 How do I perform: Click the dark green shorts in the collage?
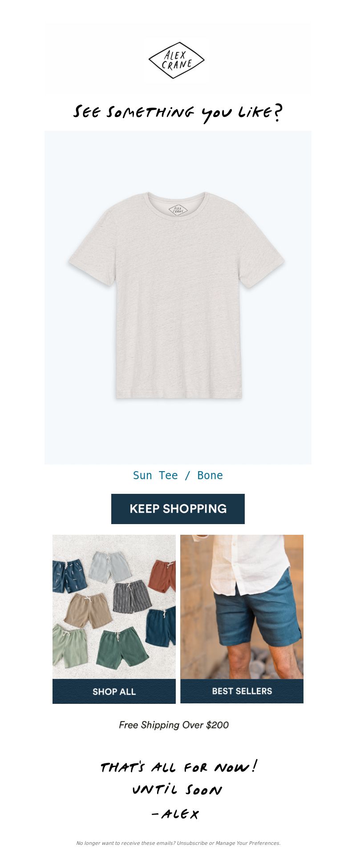(123, 647)
